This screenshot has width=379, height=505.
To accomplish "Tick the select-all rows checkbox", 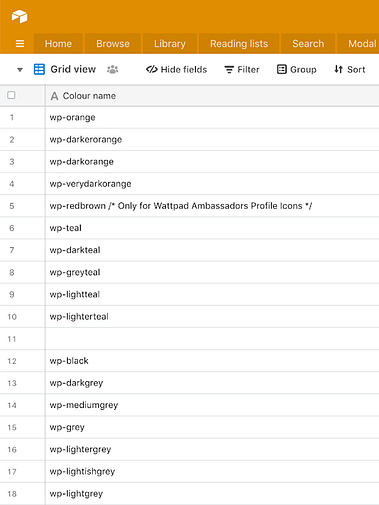I will tap(11, 95).
